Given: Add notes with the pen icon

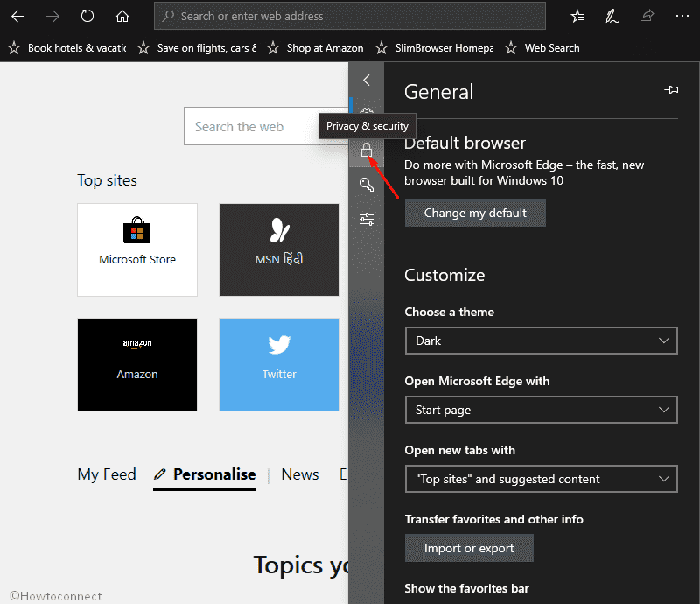Looking at the screenshot, I should click(x=612, y=17).
